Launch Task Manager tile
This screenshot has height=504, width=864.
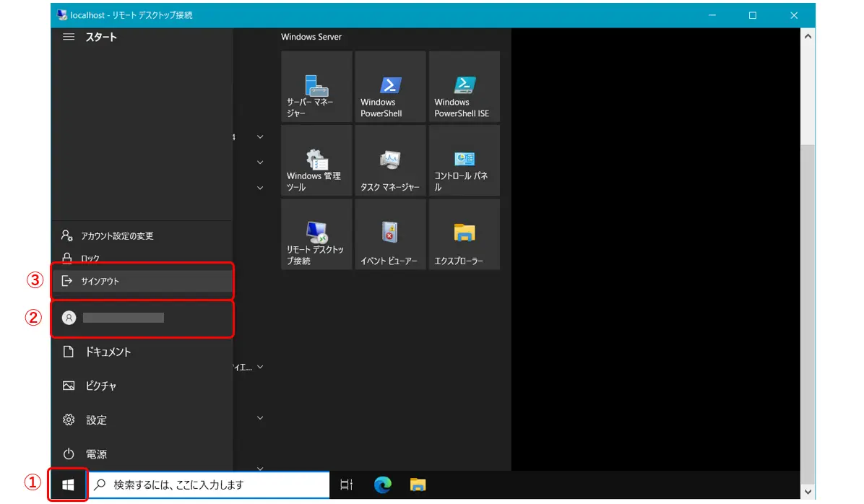coord(390,160)
